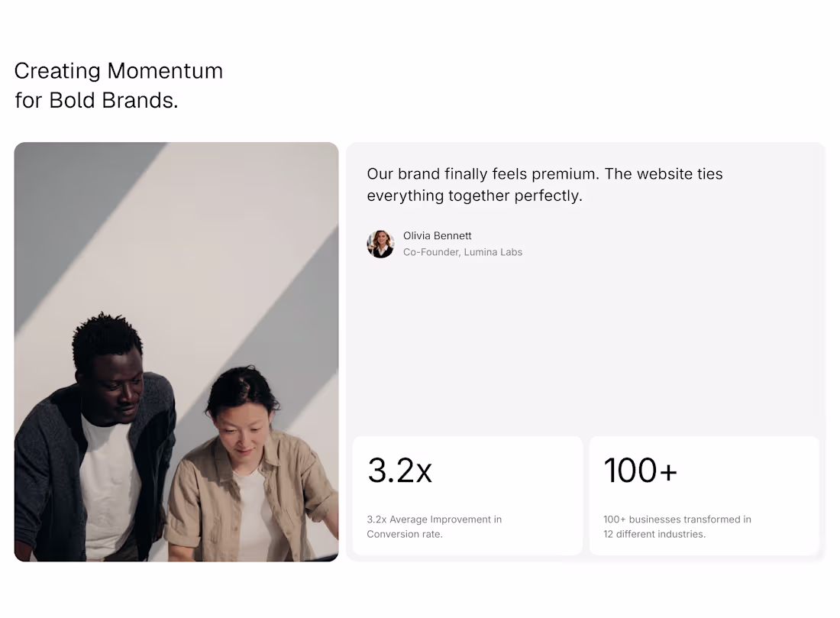Click the Olivia Bennett name
The height and width of the screenshot is (618, 840).
tap(437, 236)
